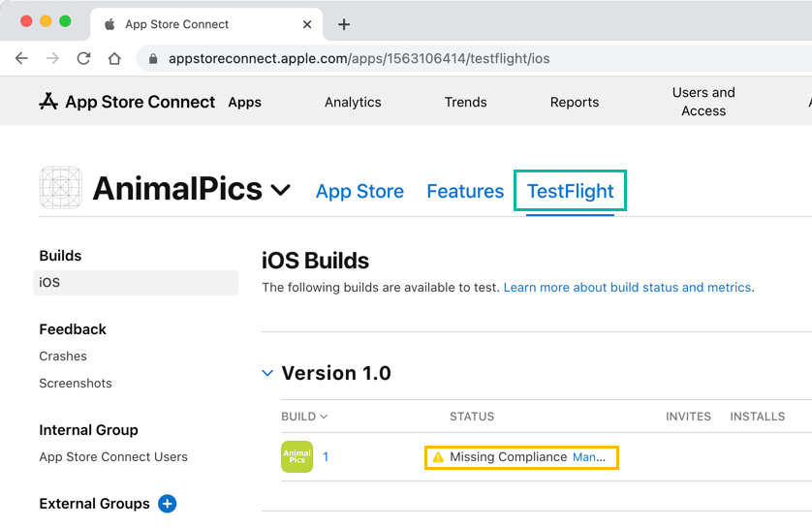Click the browser back arrow
The height and width of the screenshot is (528, 812).
21,58
